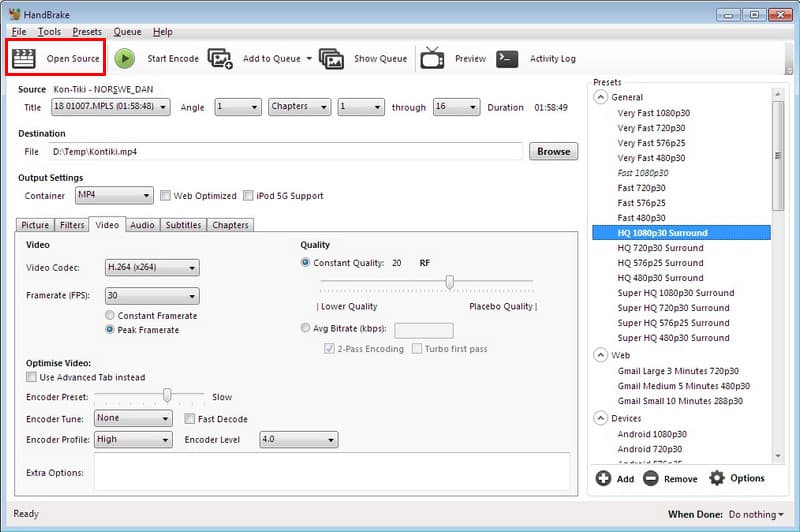Open preset Options gear icon
This screenshot has width=800, height=532.
[x=716, y=479]
